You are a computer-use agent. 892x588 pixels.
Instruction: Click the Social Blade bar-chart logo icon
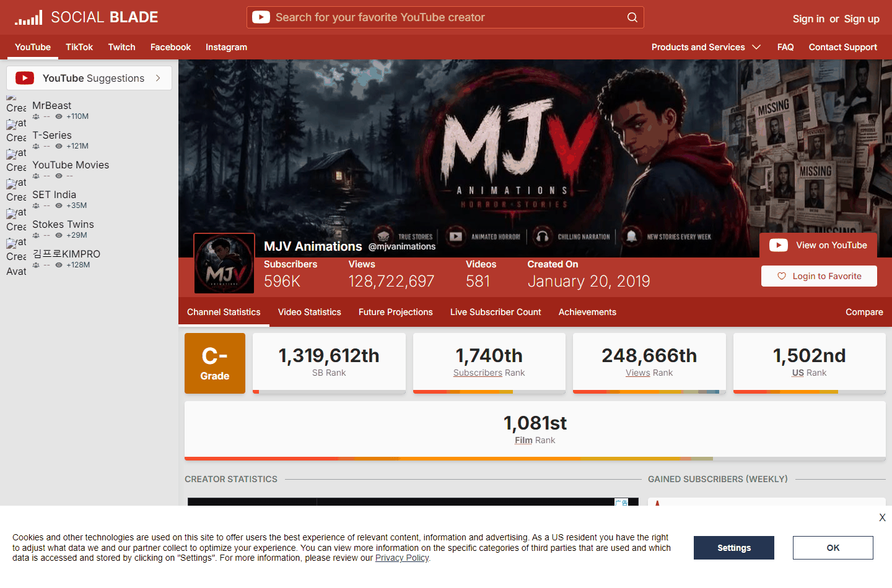coord(28,17)
